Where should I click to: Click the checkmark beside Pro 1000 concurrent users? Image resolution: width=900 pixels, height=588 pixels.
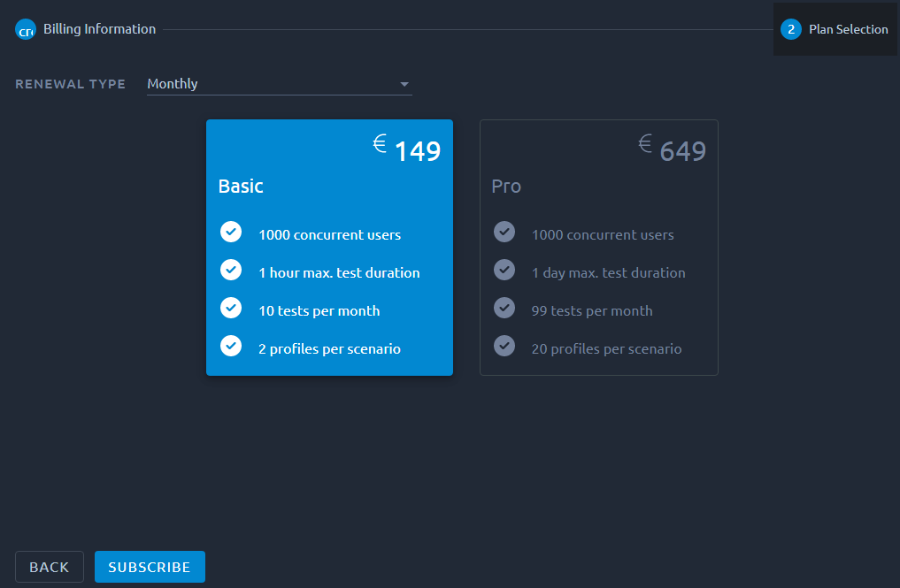(504, 232)
